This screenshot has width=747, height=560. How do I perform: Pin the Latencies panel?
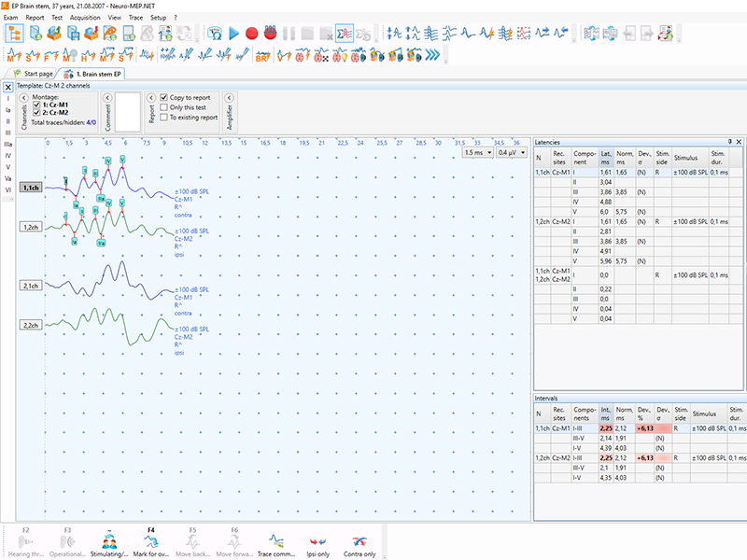(730, 142)
